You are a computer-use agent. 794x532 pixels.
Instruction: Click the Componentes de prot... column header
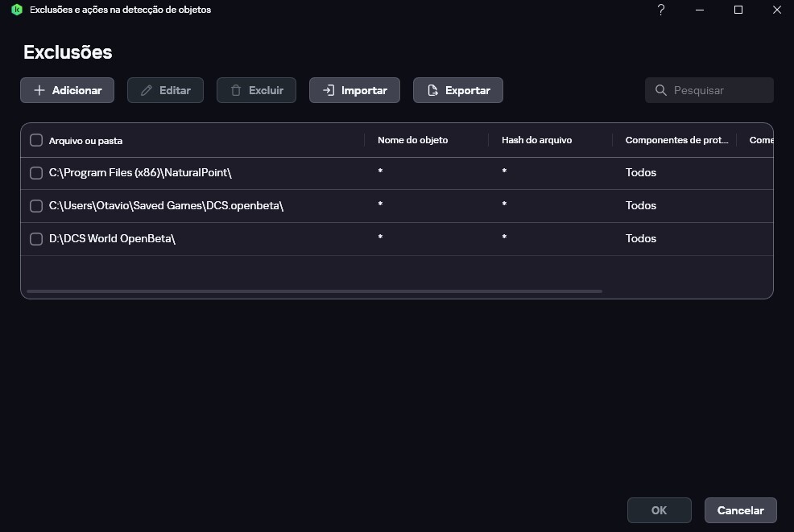[x=676, y=140]
